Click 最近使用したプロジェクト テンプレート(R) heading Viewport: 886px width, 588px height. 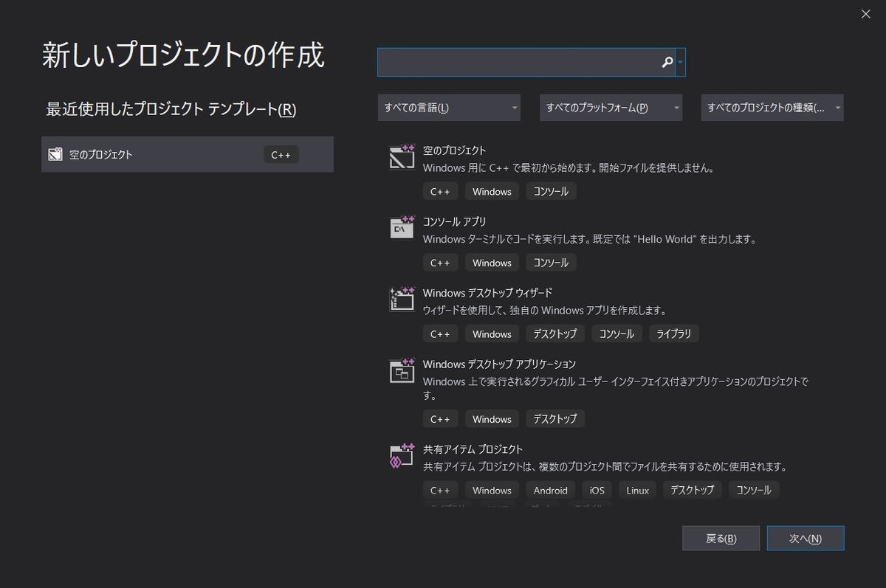[x=171, y=109]
